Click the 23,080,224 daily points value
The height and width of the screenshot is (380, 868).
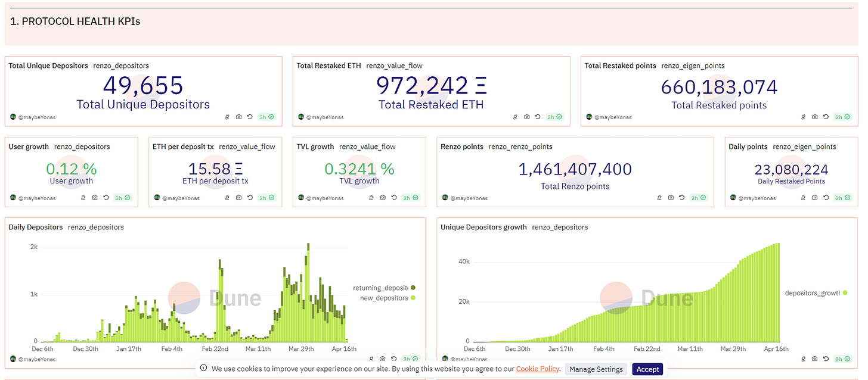[x=791, y=169]
